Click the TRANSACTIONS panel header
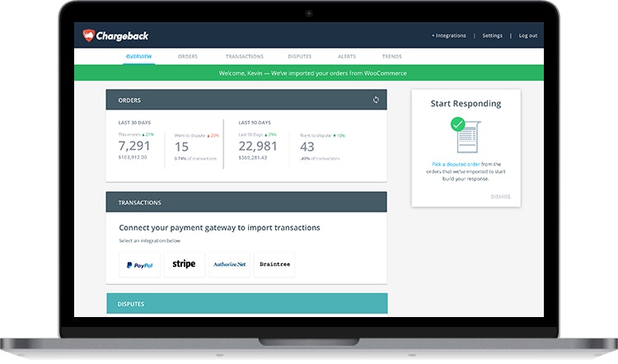This screenshot has height=364, width=618. [246, 202]
